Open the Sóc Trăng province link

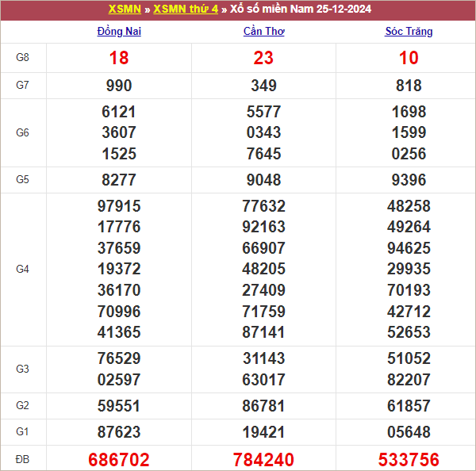pyautogui.click(x=409, y=31)
